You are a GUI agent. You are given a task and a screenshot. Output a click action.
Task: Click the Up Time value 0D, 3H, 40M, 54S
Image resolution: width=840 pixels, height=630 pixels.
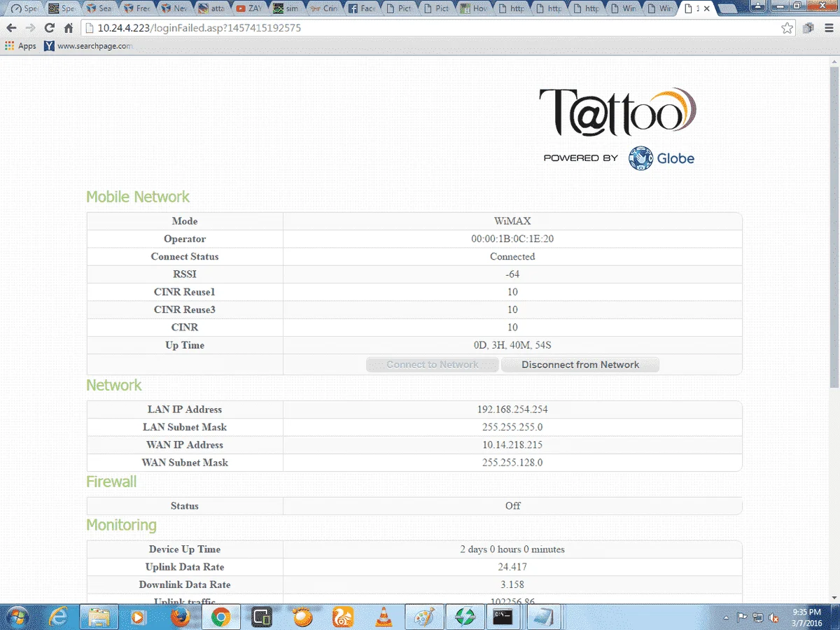512,345
